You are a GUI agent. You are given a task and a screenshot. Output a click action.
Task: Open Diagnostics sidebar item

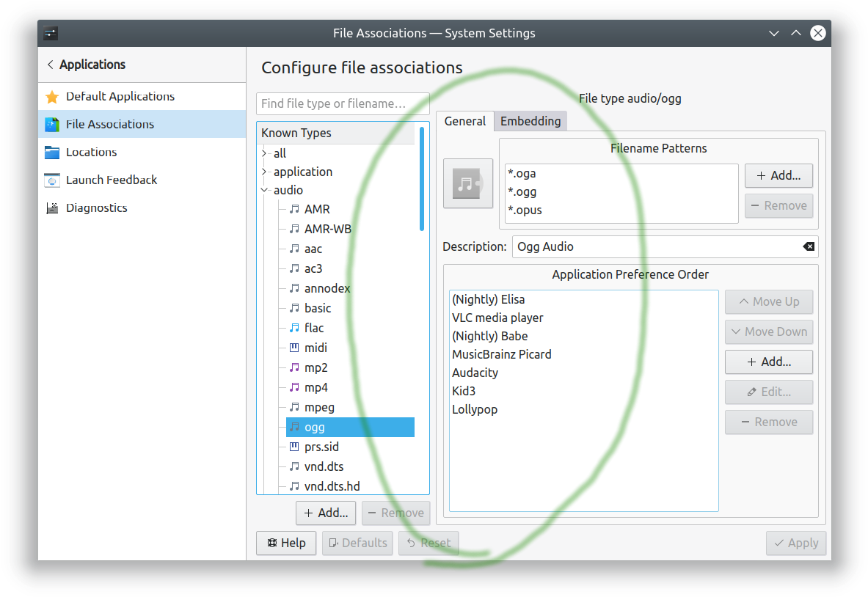(x=96, y=208)
